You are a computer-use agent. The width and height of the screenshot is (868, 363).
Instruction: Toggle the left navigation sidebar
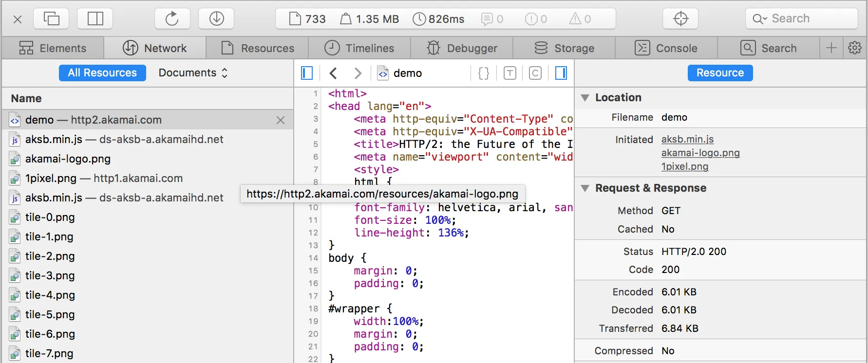[307, 73]
